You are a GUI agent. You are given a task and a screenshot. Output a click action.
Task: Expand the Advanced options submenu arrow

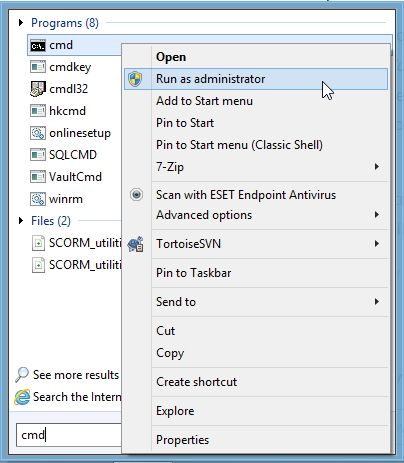[x=377, y=214]
